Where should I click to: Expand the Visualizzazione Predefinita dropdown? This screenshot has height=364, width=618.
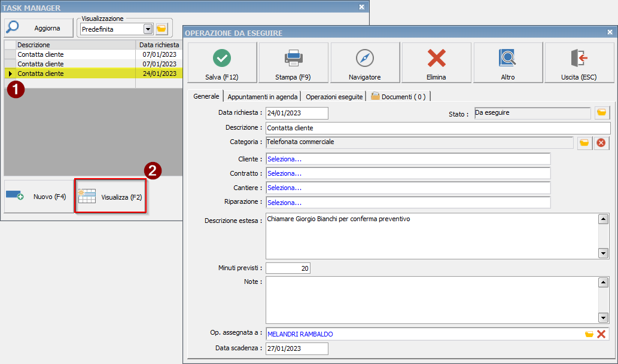[x=148, y=29]
